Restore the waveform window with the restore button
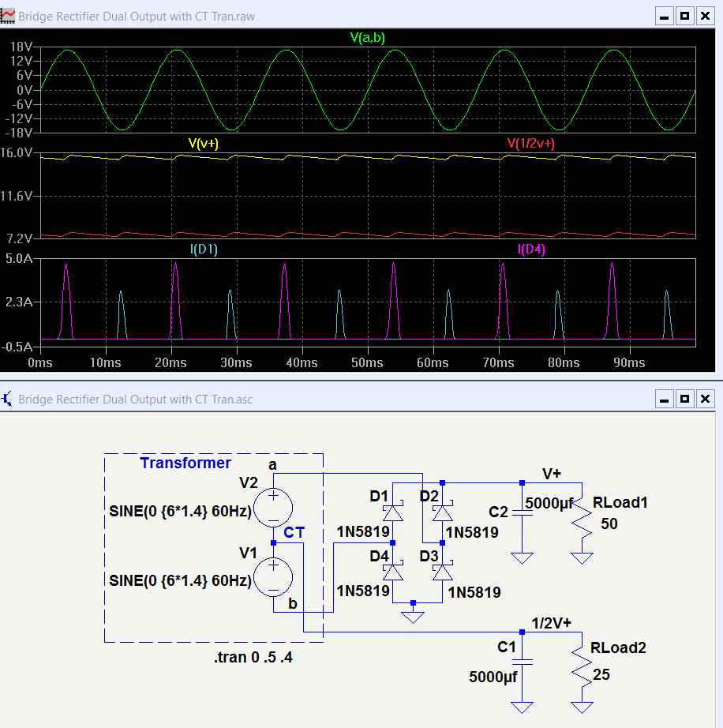Screen dimensions: 723x728 tap(684, 15)
